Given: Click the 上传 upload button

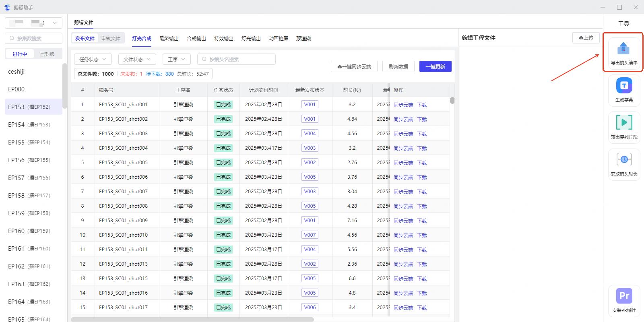Looking at the screenshot, I should (x=586, y=38).
